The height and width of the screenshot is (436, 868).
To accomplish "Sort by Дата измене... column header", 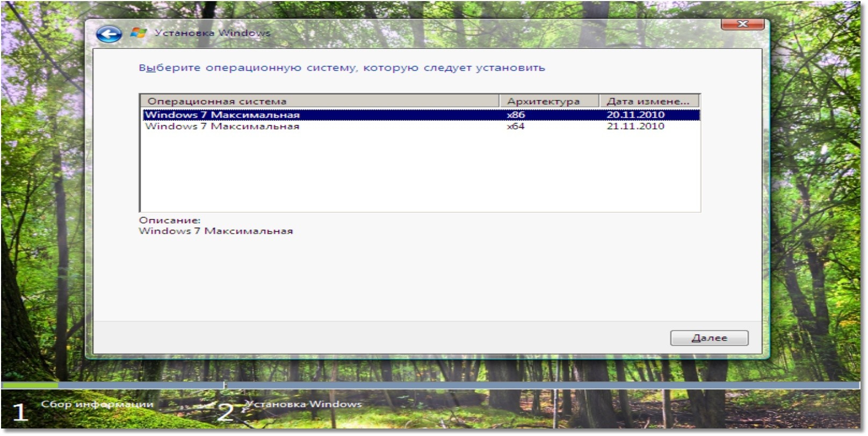I will click(x=649, y=101).
